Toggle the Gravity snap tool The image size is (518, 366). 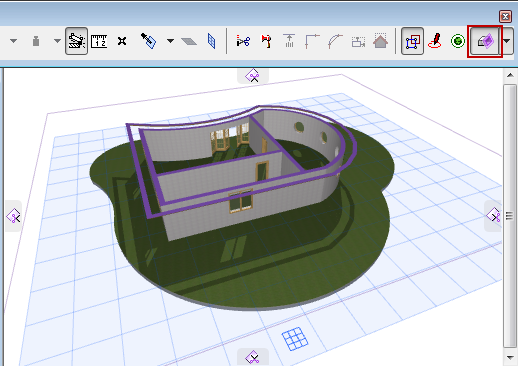tap(76, 41)
